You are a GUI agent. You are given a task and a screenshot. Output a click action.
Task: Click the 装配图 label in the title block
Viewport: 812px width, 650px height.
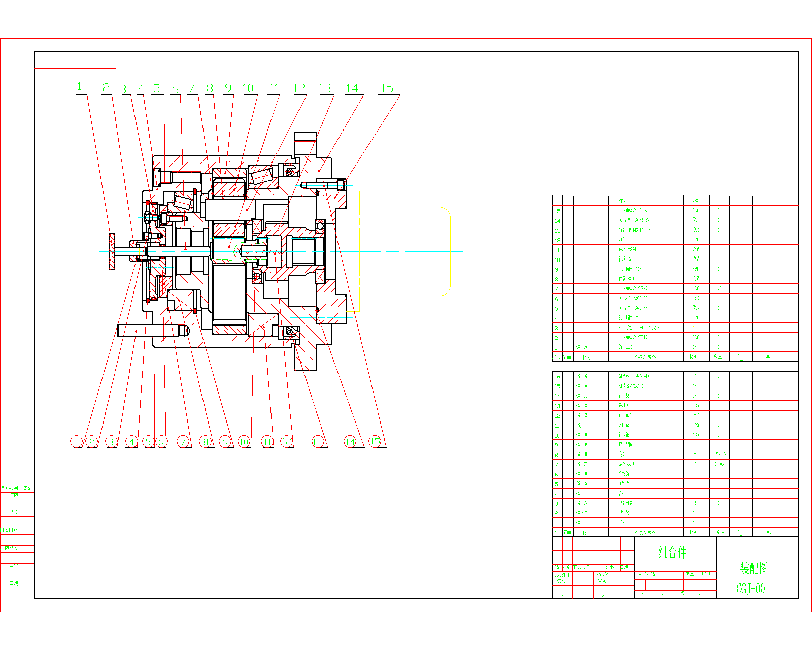coord(754,568)
